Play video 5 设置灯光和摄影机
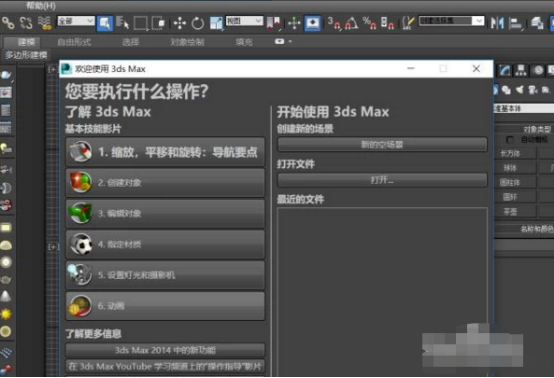Image resolution: width=554 pixels, height=378 pixels. coord(165,275)
